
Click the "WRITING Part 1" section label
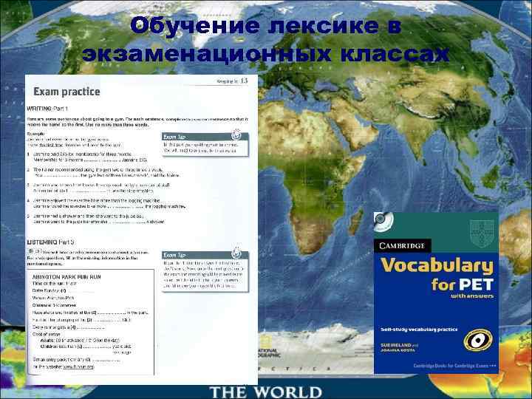pos(47,109)
